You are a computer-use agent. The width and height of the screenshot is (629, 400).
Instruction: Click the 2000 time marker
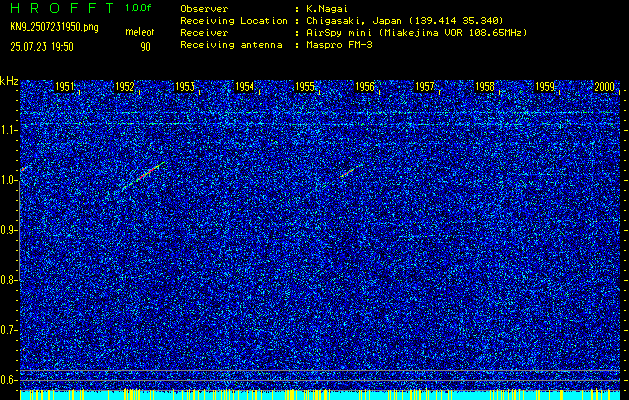point(604,87)
